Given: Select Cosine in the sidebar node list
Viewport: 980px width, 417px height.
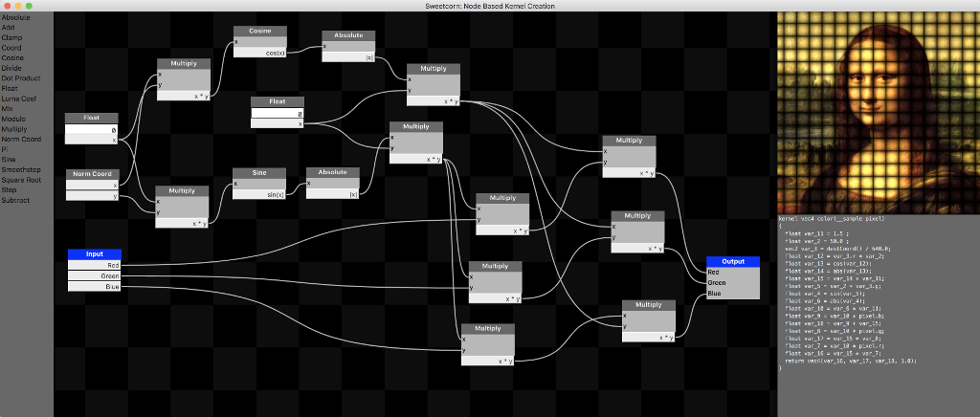Looking at the screenshot, I should (x=12, y=58).
